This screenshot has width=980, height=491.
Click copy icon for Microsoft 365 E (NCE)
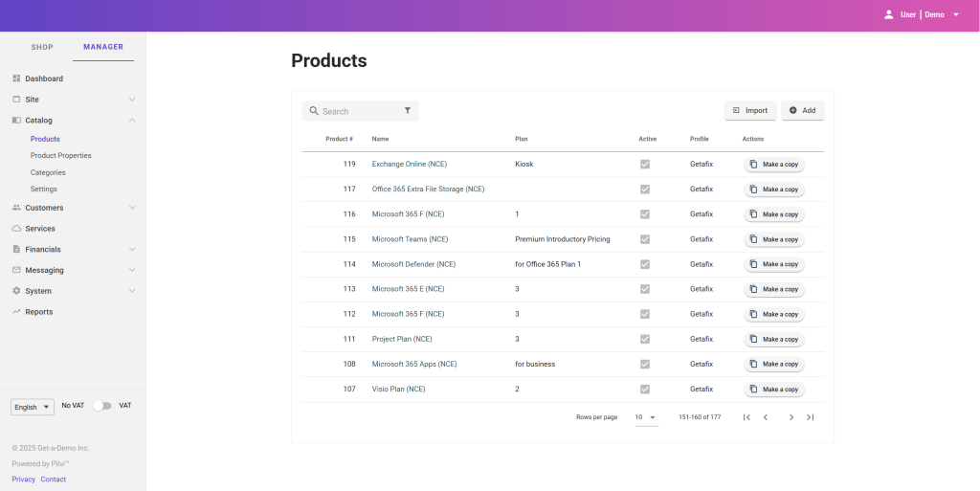tap(754, 289)
